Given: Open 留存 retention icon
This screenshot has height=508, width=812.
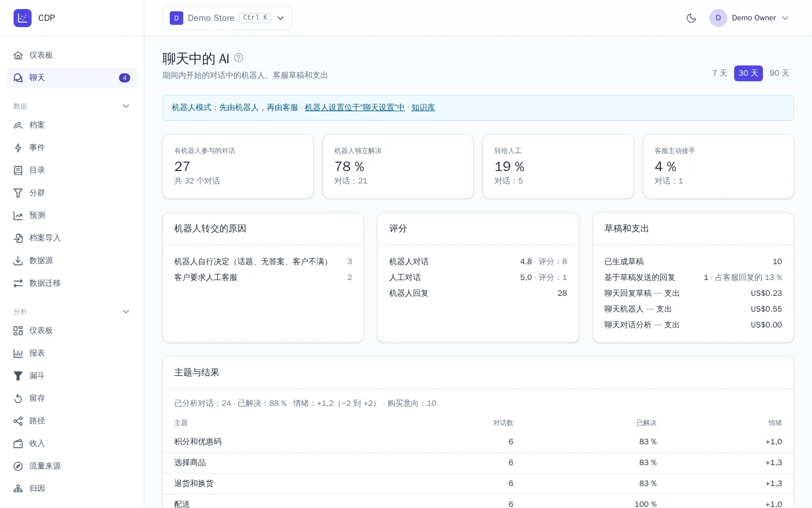Looking at the screenshot, I should (x=18, y=398).
